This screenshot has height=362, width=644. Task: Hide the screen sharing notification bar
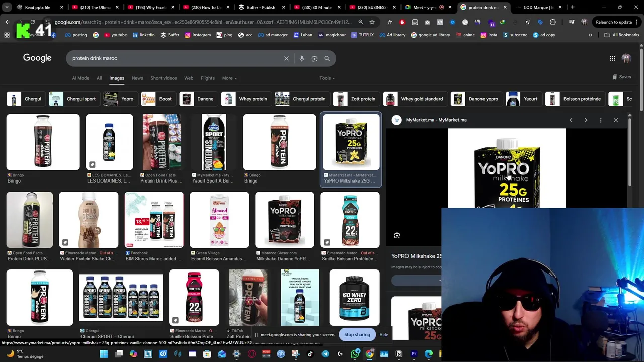[x=384, y=335]
